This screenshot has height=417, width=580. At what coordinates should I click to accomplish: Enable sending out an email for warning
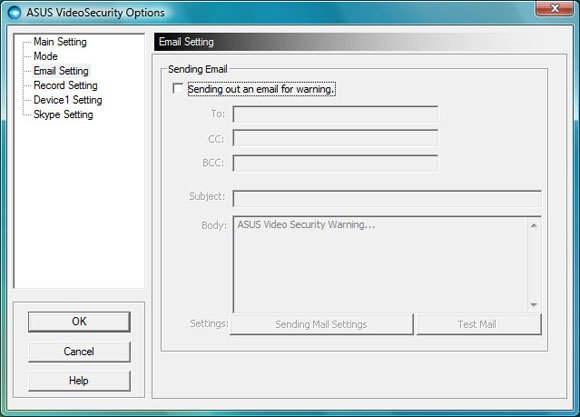[178, 89]
